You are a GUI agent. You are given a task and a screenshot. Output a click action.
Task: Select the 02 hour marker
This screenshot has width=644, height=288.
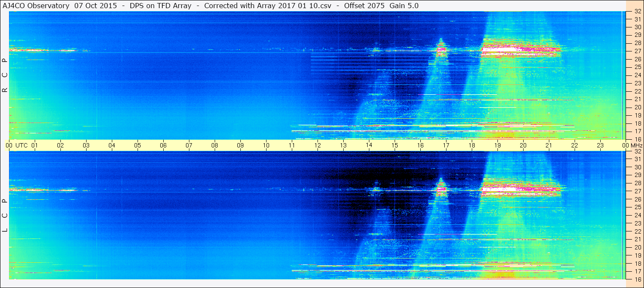(x=60, y=145)
